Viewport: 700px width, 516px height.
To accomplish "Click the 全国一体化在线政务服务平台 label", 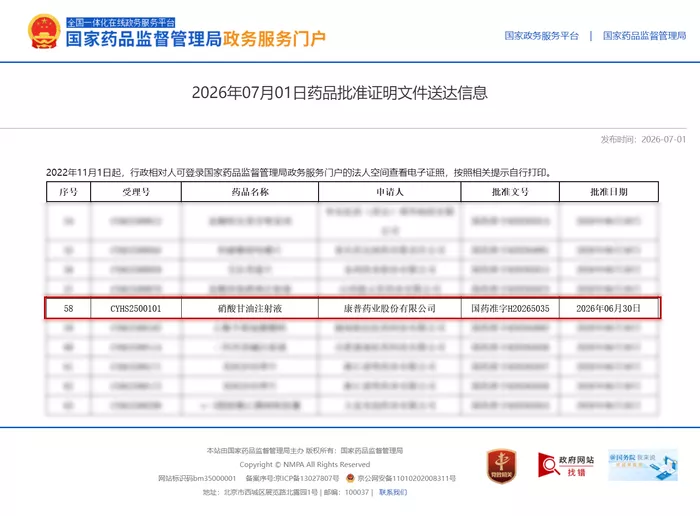I will pyautogui.click(x=121, y=22).
